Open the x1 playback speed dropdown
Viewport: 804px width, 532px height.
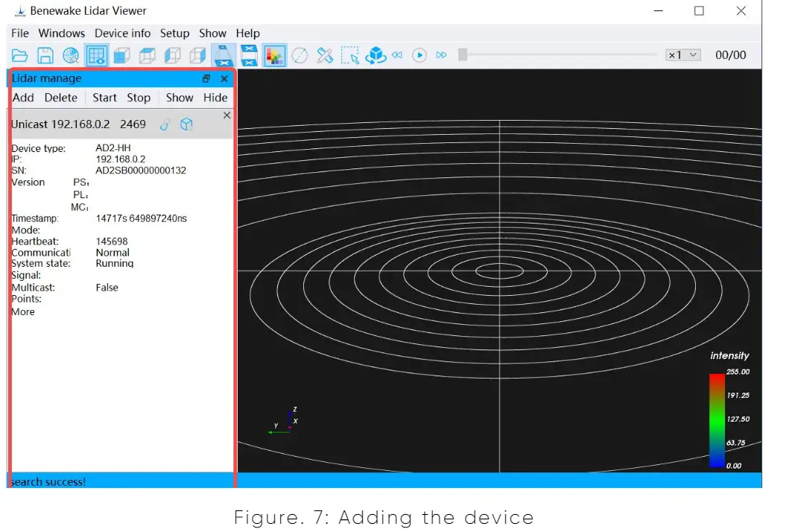[x=683, y=55]
